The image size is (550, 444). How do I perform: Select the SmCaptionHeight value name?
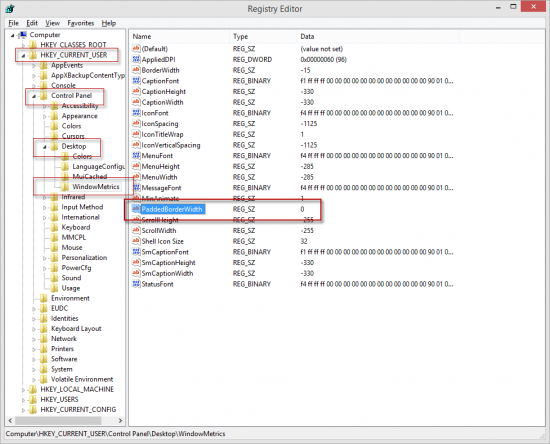click(x=168, y=263)
